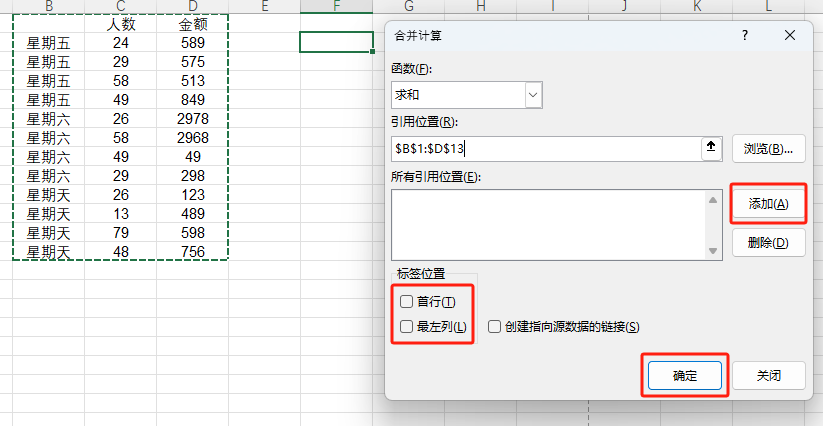Click the cell with value 589
The image size is (823, 426).
click(x=193, y=42)
